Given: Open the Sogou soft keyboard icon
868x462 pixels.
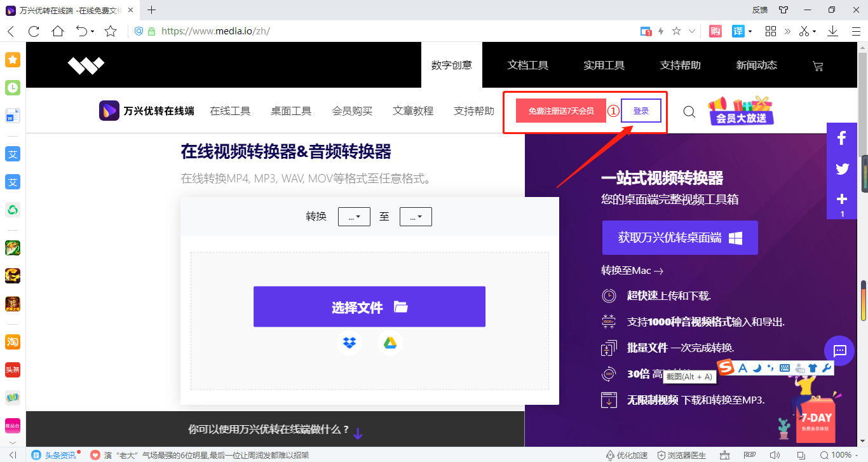Looking at the screenshot, I should tap(783, 368).
